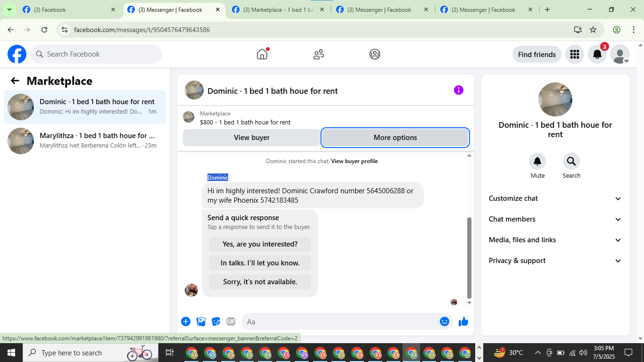Click the Dominic sender name above the message
Screen dimensions: 644x362
(218, 177)
